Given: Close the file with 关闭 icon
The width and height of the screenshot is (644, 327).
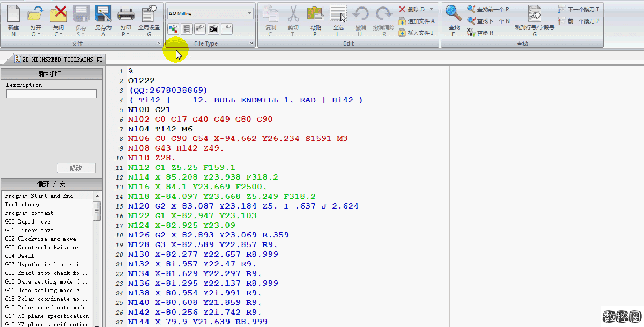Looking at the screenshot, I should coord(58,13).
